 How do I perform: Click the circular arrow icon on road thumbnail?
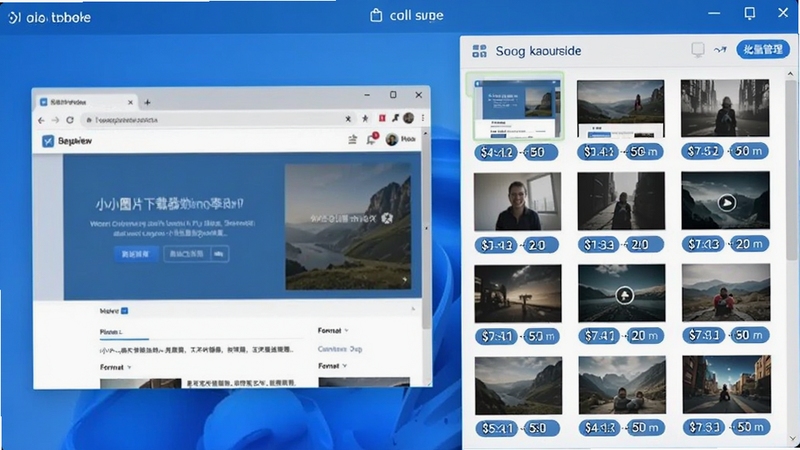pyautogui.click(x=624, y=295)
